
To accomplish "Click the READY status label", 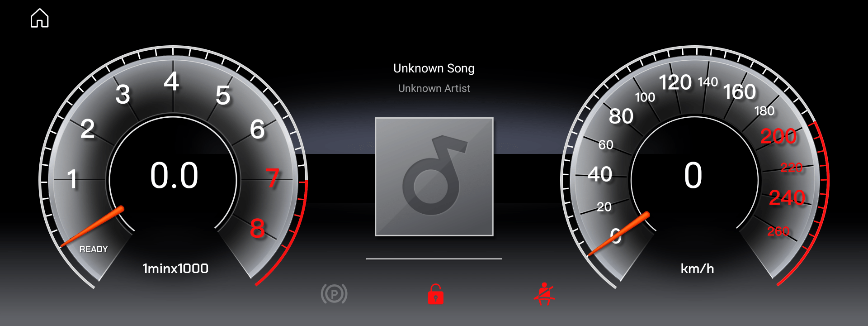I will (94, 249).
